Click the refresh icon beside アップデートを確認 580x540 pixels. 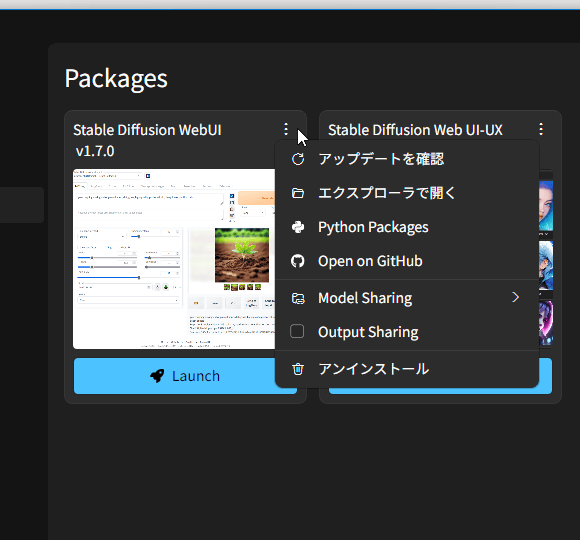click(298, 159)
